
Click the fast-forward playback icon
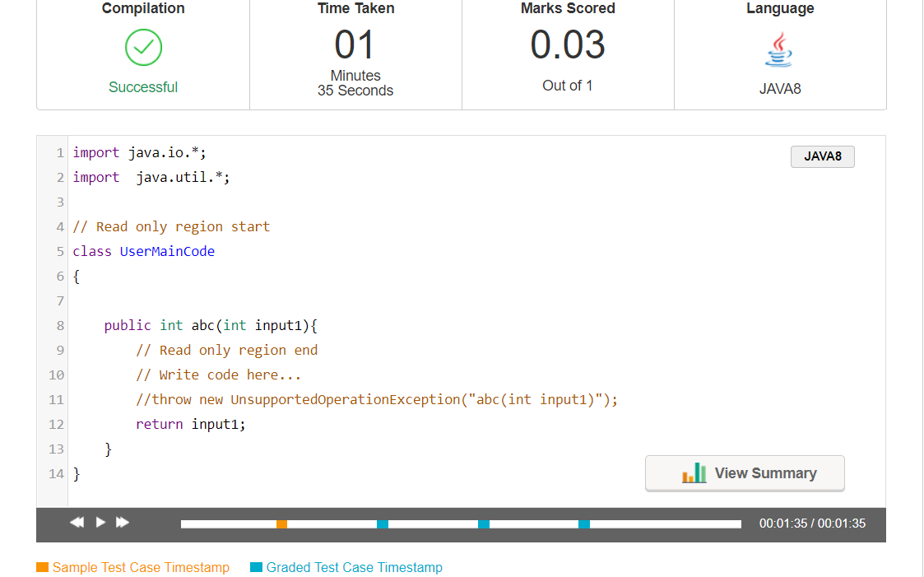pyautogui.click(x=122, y=522)
